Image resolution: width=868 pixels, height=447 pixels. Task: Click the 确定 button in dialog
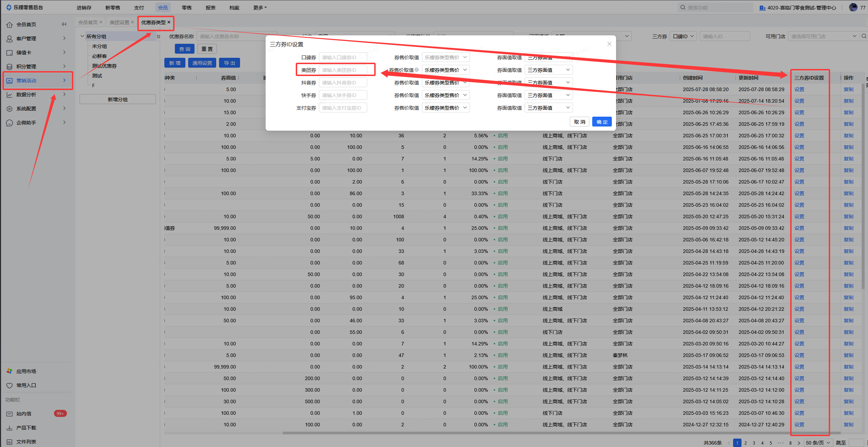[x=602, y=122]
